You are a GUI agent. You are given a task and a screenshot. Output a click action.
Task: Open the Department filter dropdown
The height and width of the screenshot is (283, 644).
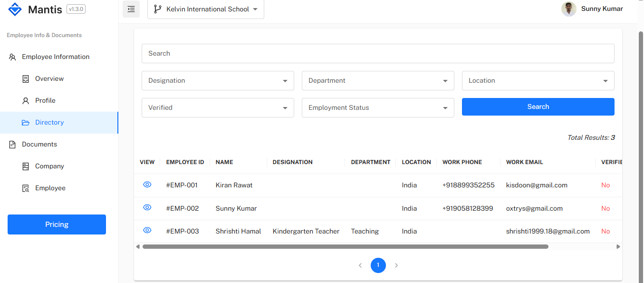pos(378,81)
